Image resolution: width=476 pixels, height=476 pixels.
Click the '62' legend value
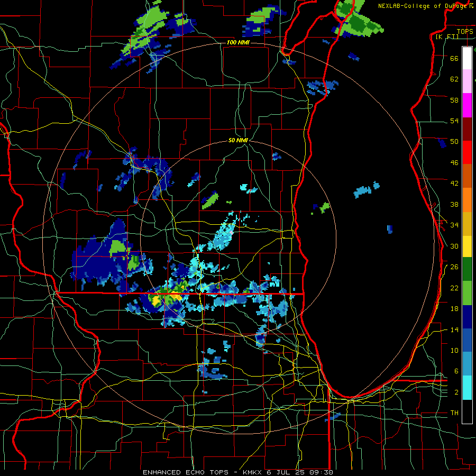[x=454, y=79]
